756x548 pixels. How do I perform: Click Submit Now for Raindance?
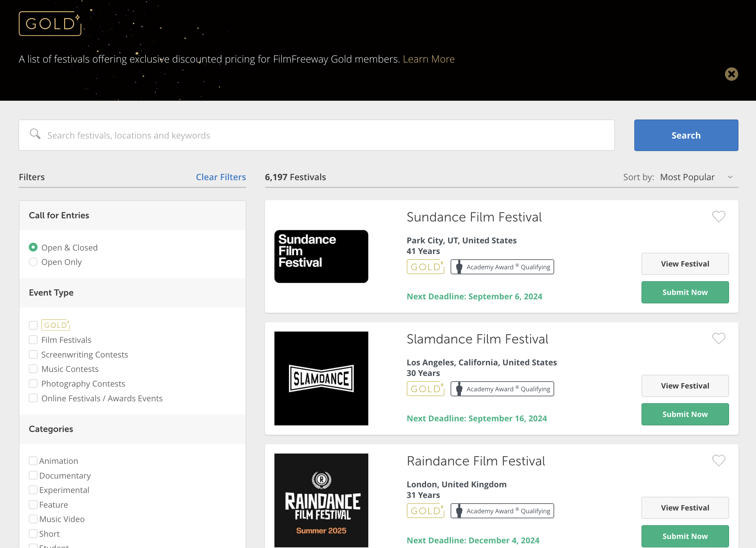pos(685,536)
